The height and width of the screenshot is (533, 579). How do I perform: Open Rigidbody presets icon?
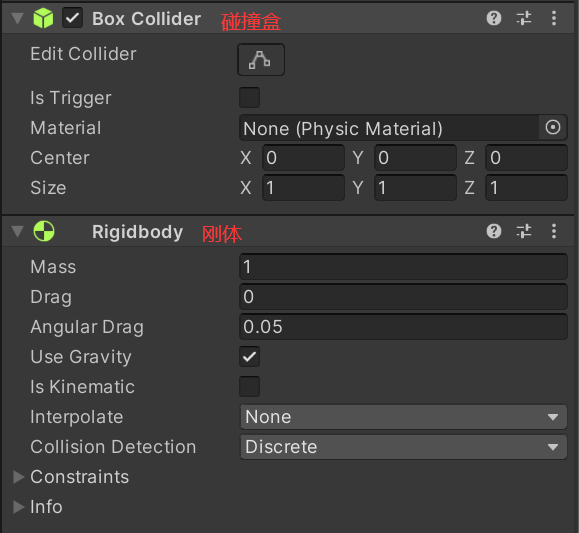(x=524, y=231)
